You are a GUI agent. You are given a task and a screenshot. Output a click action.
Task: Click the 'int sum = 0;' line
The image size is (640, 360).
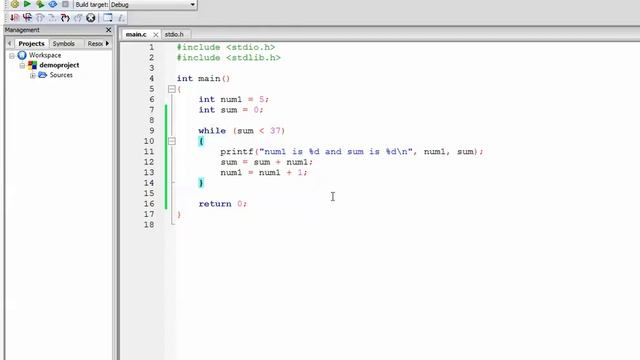[231, 110]
